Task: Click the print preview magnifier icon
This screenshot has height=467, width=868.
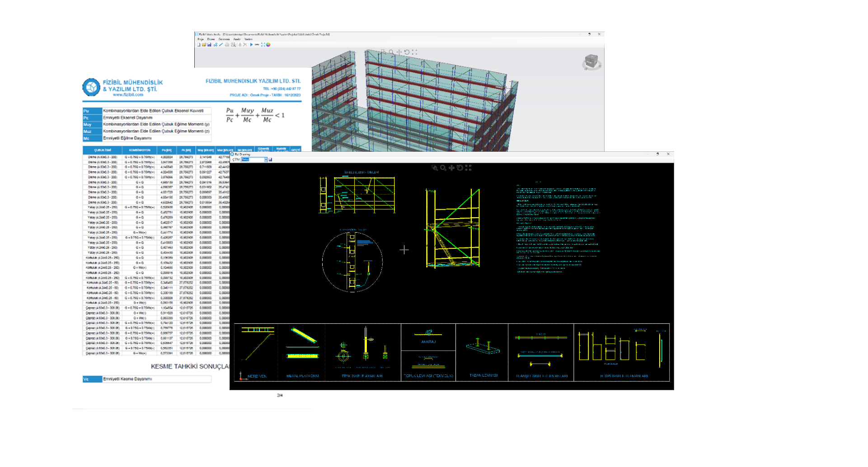Action: pyautogui.click(x=233, y=45)
